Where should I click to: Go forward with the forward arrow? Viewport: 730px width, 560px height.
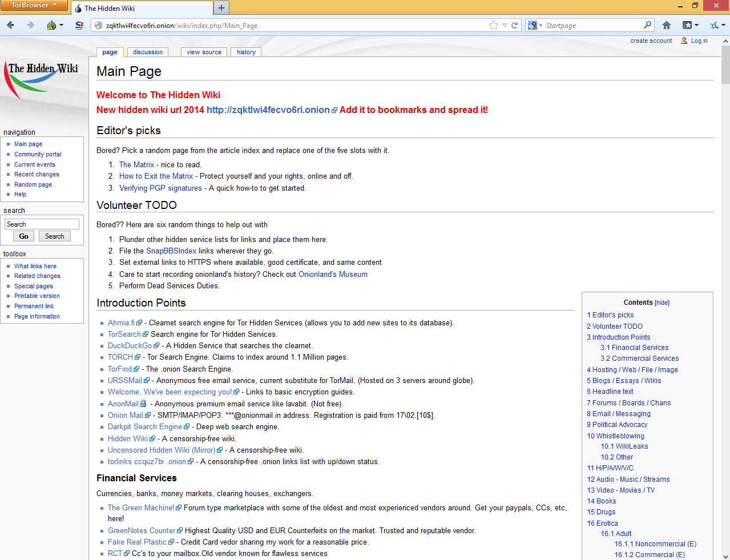tap(31, 25)
